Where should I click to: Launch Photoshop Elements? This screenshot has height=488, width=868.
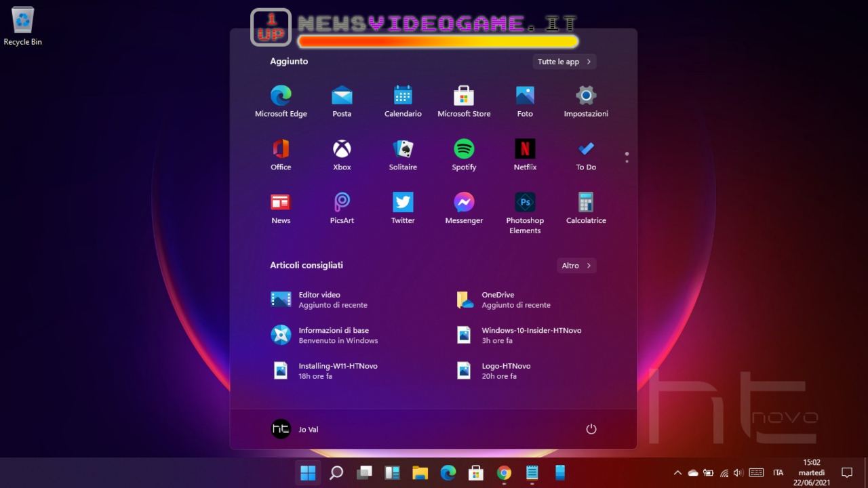click(x=525, y=213)
